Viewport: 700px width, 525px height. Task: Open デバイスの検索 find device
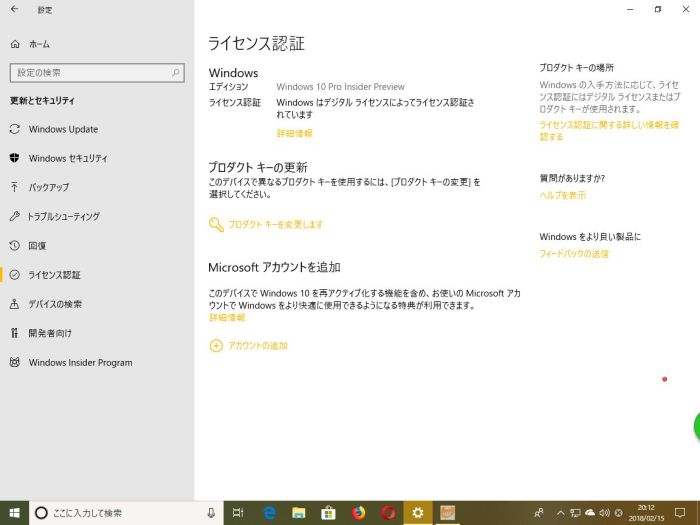[55, 304]
